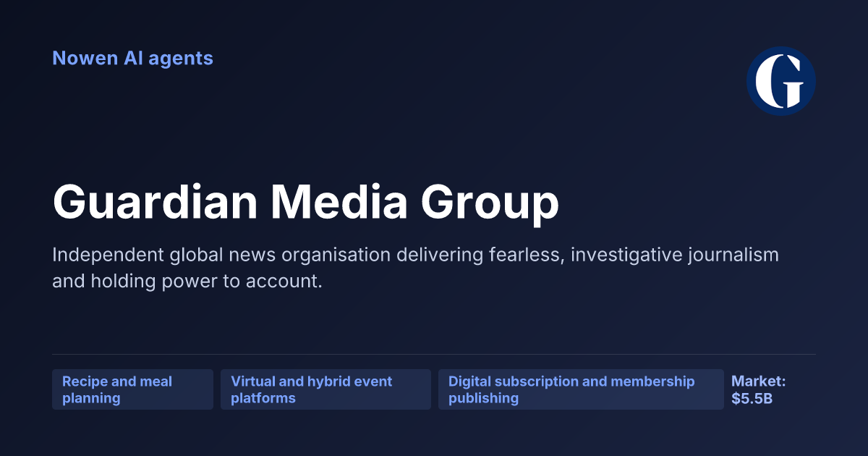
Task: Open the Nowen AI agents link
Action: [x=132, y=58]
